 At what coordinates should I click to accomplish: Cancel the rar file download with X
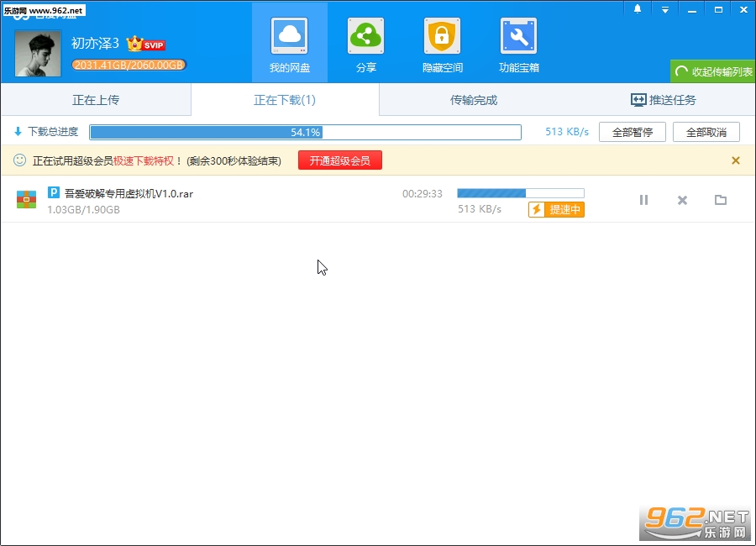(x=682, y=200)
